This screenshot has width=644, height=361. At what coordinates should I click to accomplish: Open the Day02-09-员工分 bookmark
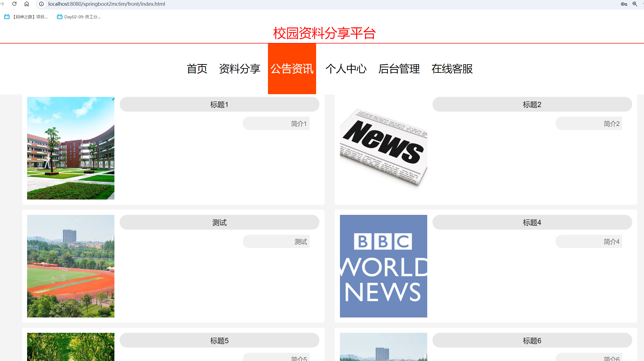[x=79, y=17]
